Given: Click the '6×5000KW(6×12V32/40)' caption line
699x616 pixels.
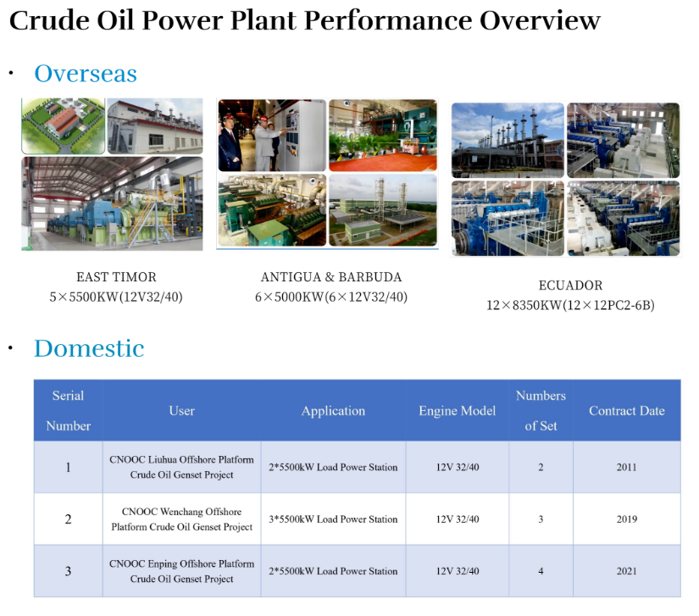Looking at the screenshot, I should click(331, 297).
